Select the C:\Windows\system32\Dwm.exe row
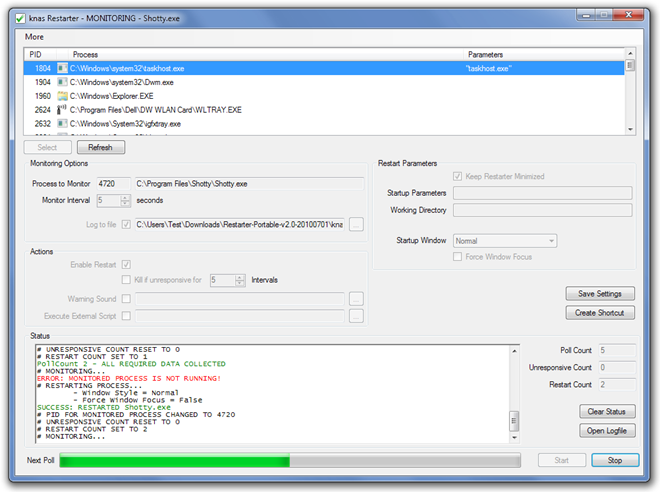Screen dimensions: 660x492 [324, 82]
